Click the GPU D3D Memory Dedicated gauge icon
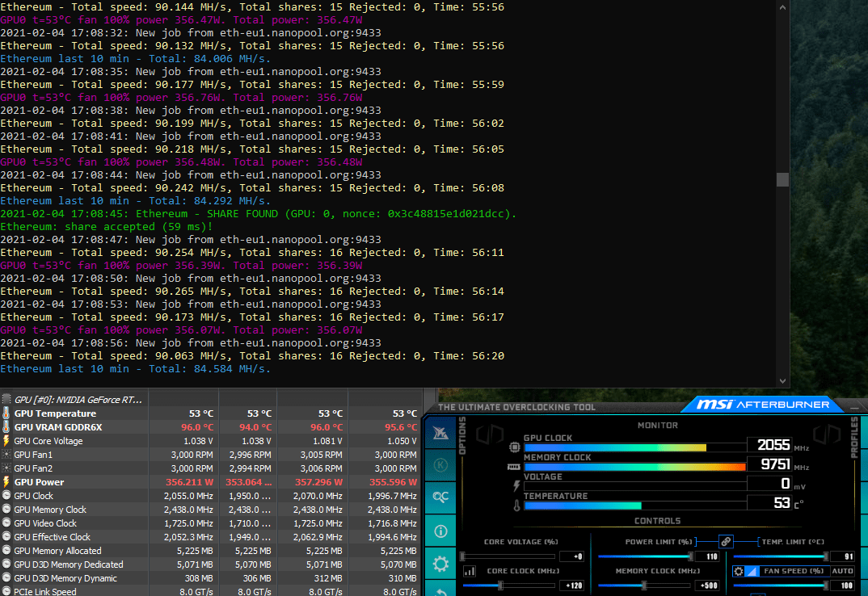This screenshot has width=868, height=596. [x=6, y=565]
